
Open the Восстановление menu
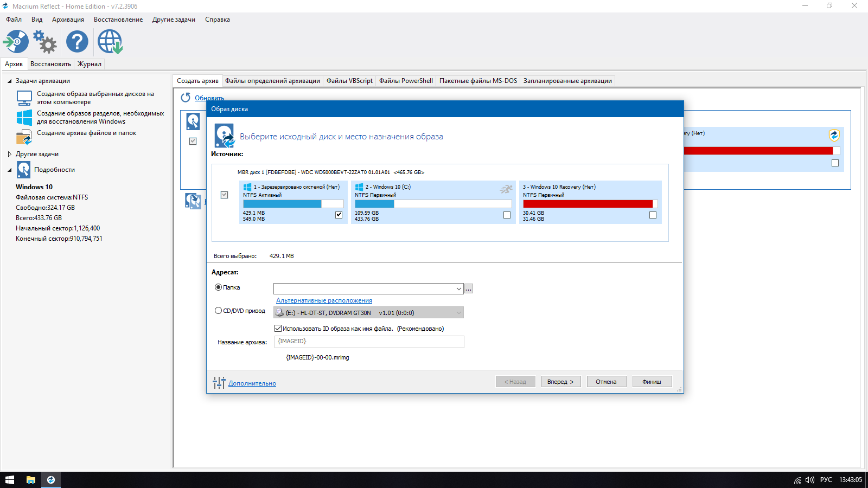pos(118,20)
